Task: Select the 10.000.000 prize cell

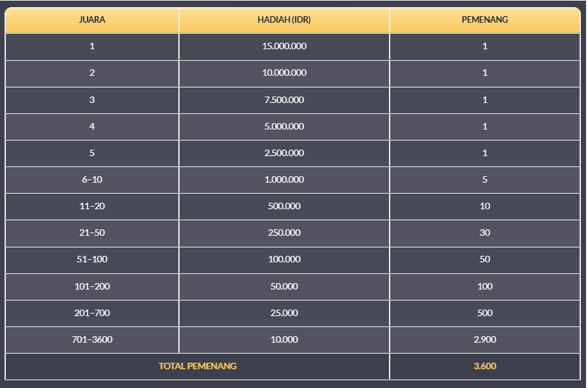Action: tap(284, 73)
